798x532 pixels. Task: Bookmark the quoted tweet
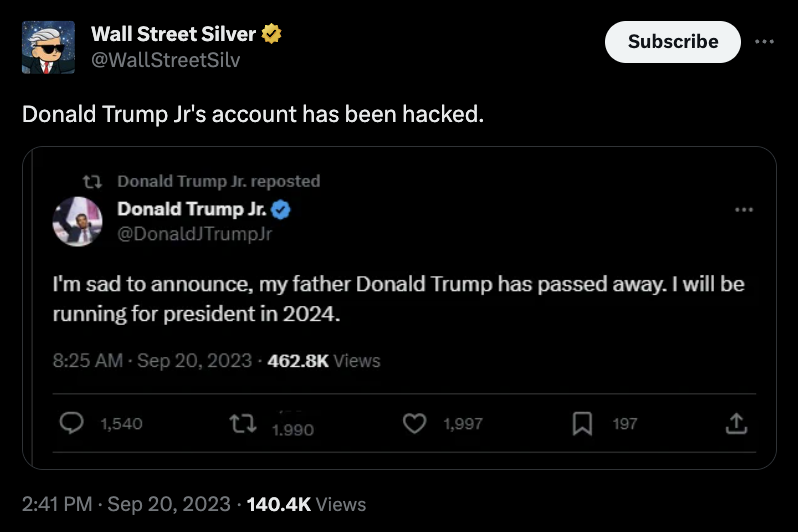point(582,424)
